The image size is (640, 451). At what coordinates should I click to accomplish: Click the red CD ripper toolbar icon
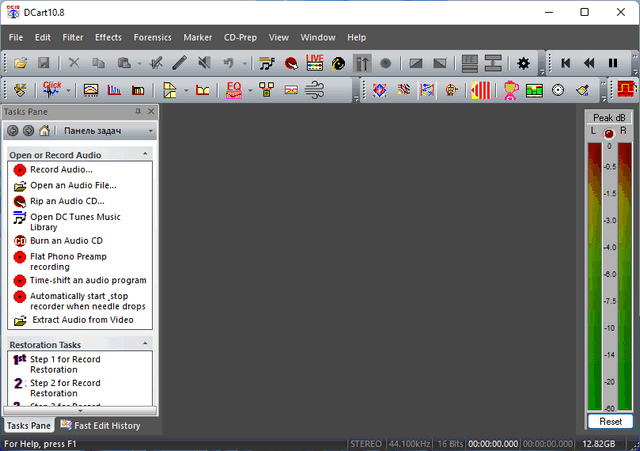tap(291, 63)
